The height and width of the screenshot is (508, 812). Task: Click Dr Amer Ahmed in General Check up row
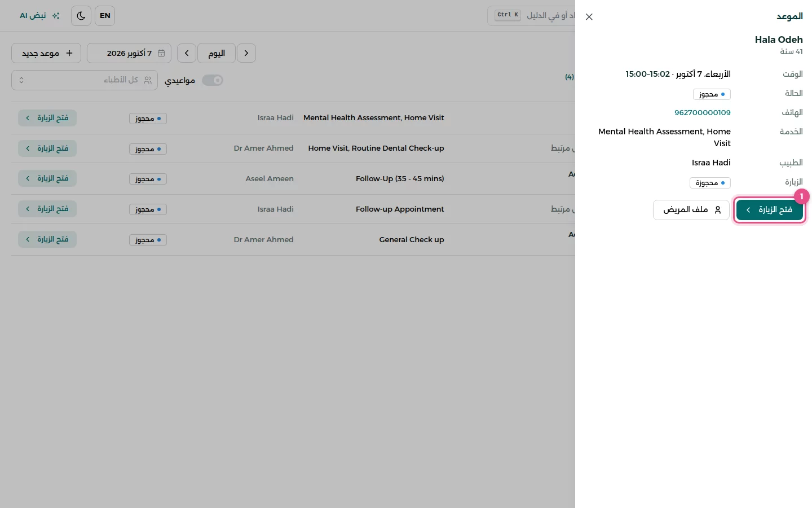point(264,239)
